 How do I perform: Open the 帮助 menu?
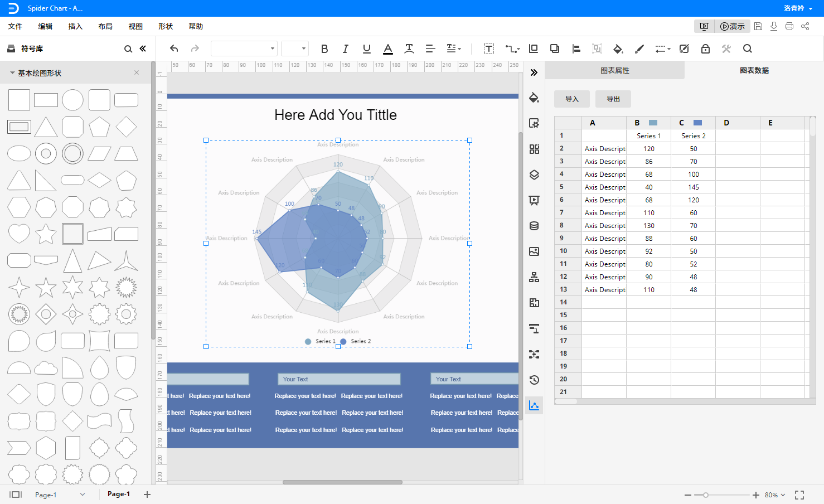[x=196, y=26]
